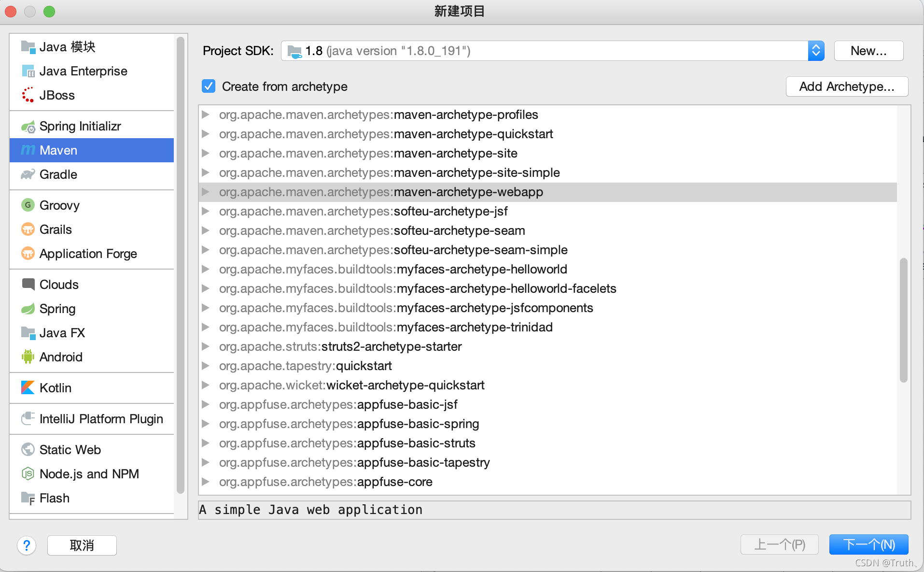Click the project type list scrollbar
Image resolution: width=924 pixels, height=572 pixels.
[x=181, y=265]
